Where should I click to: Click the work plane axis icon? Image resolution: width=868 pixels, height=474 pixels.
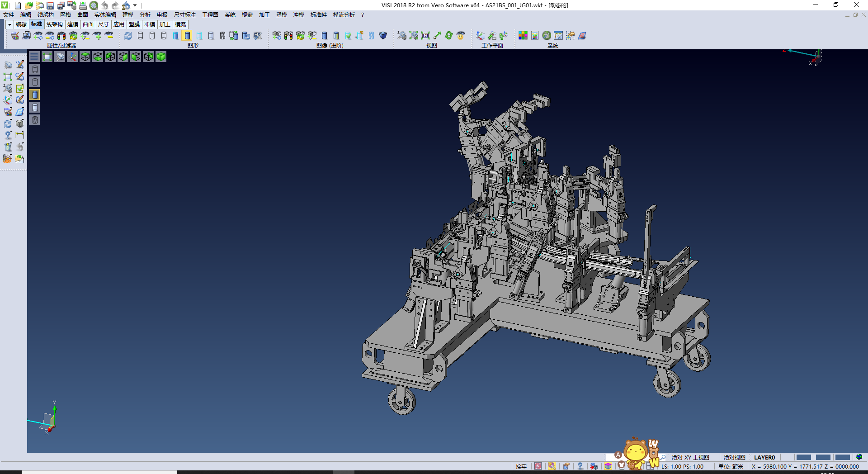480,36
